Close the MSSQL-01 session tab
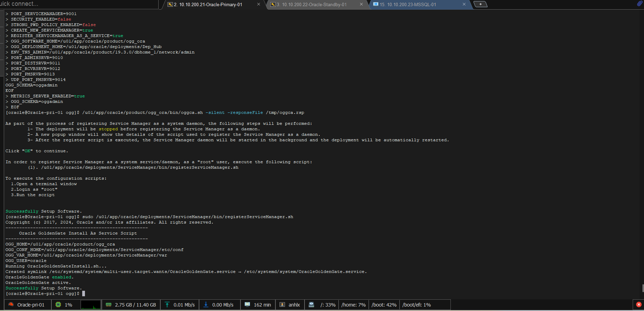 (x=464, y=4)
